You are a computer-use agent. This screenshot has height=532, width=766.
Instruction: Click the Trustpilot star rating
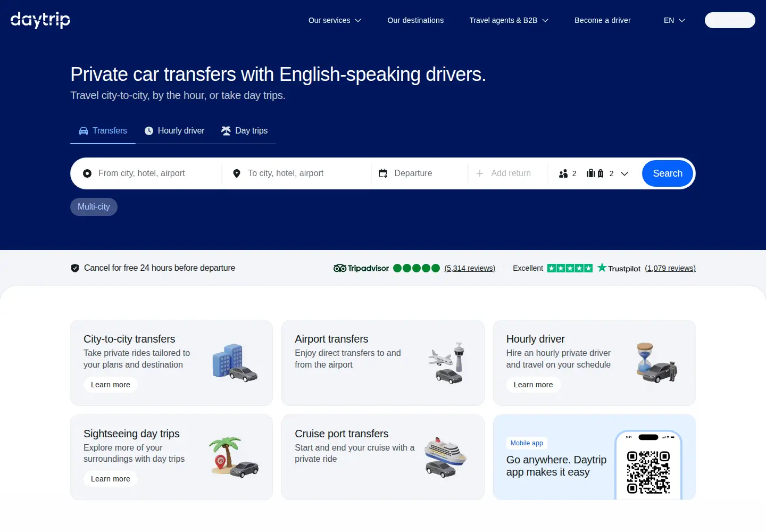pos(570,268)
